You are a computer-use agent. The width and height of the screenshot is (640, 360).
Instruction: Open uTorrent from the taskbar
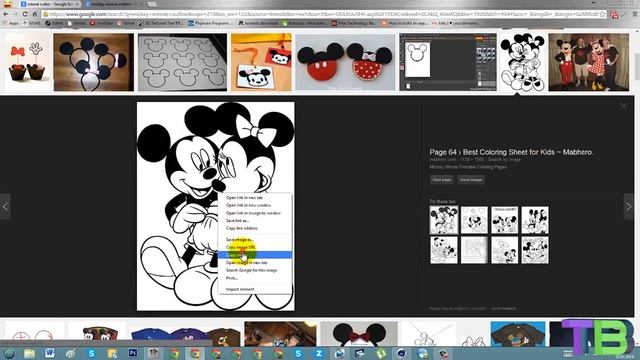coord(381,353)
